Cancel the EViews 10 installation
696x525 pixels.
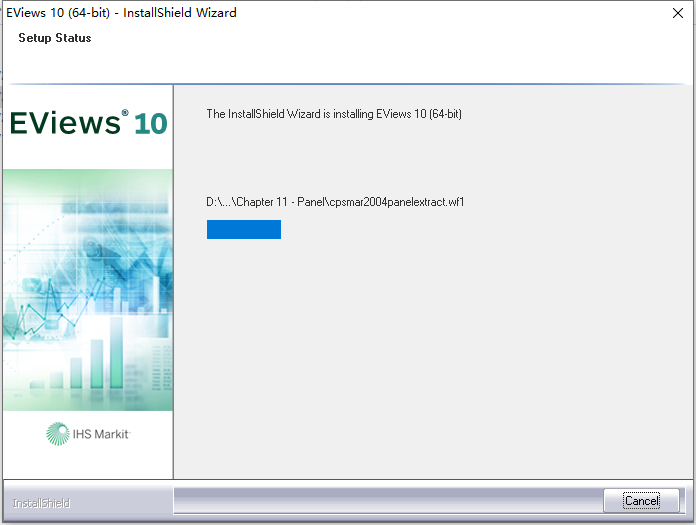641,501
